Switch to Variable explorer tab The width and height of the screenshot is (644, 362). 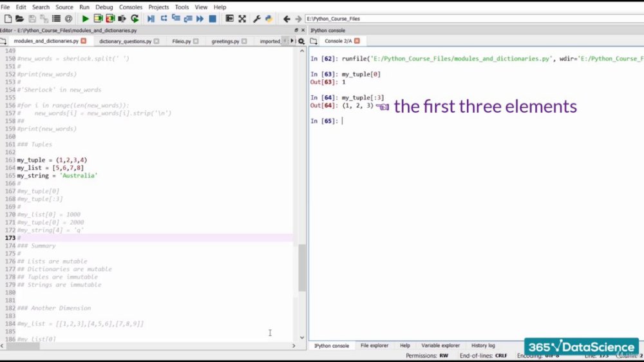point(440,345)
